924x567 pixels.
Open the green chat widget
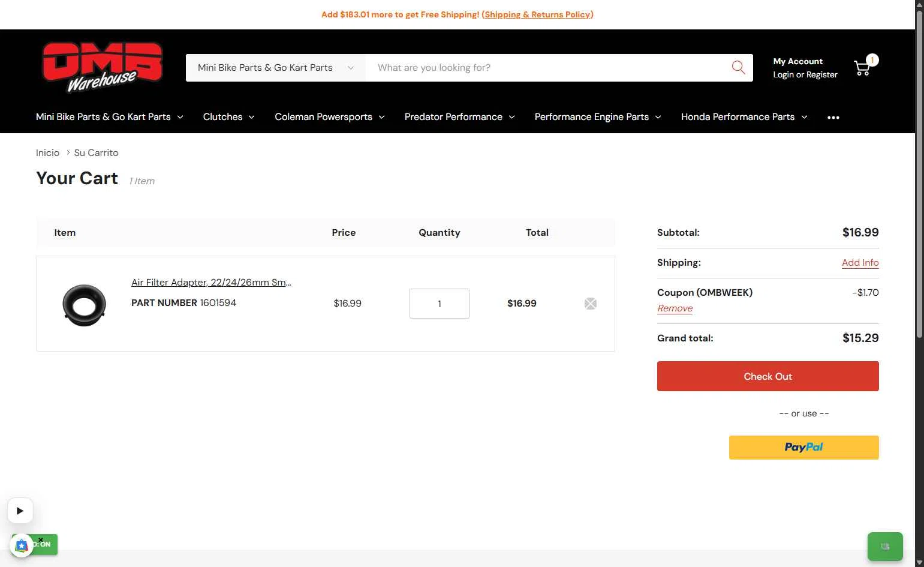coord(885,547)
